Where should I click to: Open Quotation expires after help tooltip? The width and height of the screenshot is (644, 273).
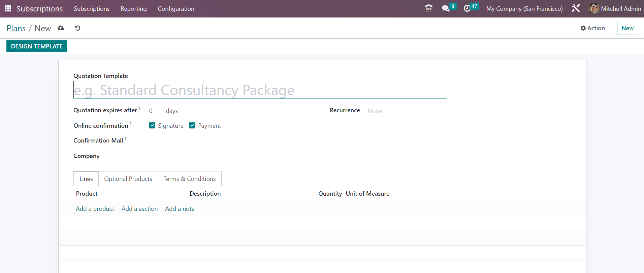coord(139,108)
